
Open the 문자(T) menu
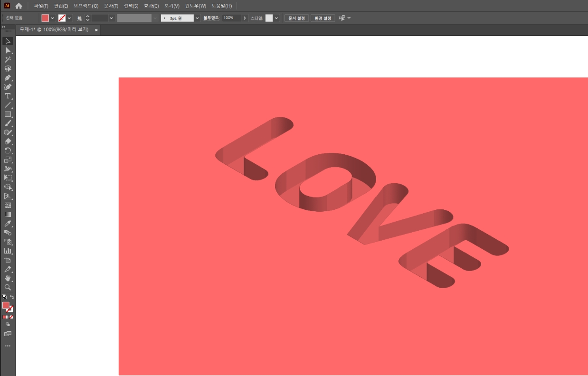coord(111,6)
